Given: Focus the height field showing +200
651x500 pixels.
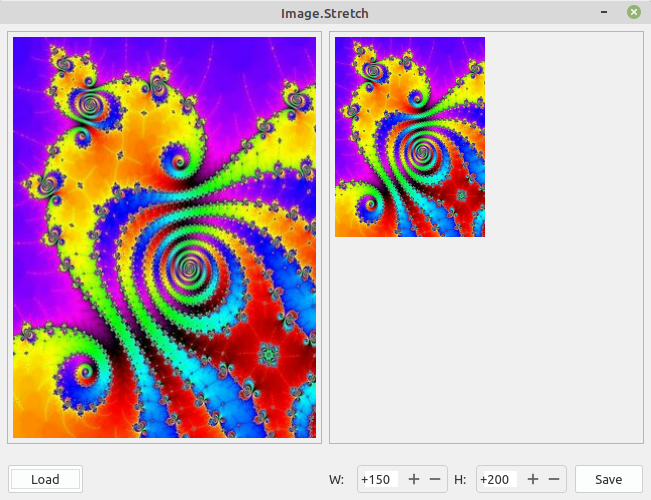Looking at the screenshot, I should 497,479.
